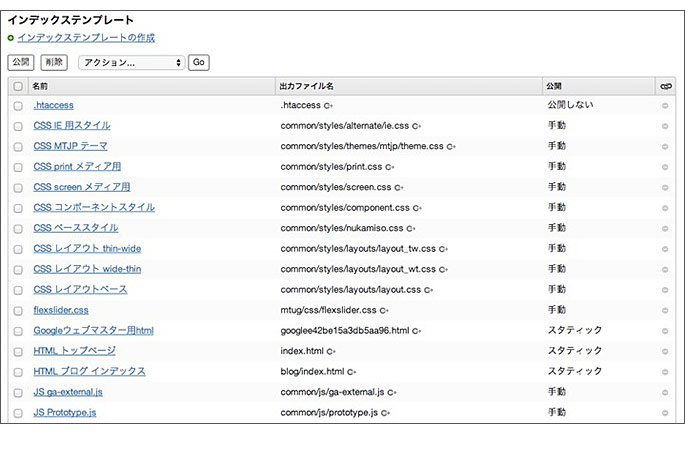Click スタティック status for index.html row
The width and height of the screenshot is (685, 460).
pyautogui.click(x=575, y=351)
